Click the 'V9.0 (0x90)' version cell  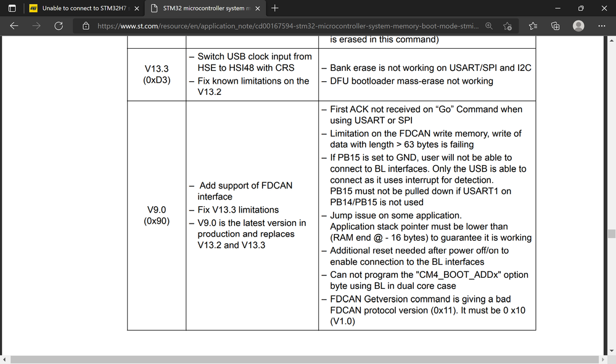pos(157,216)
